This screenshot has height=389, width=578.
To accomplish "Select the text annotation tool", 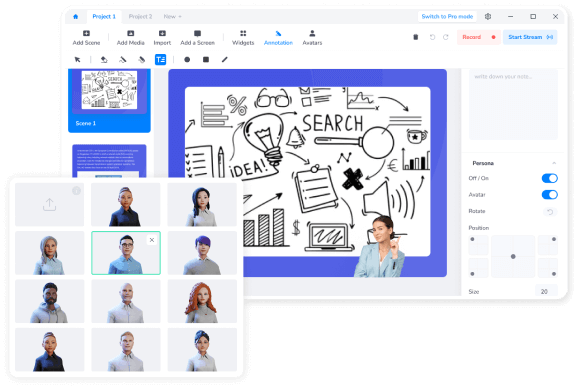I will click(x=160, y=59).
